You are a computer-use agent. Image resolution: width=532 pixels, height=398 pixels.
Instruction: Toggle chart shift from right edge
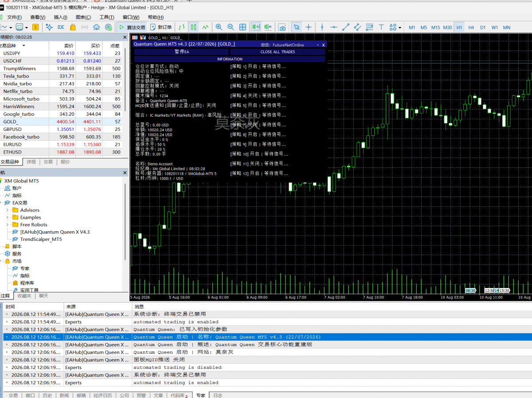point(268,27)
